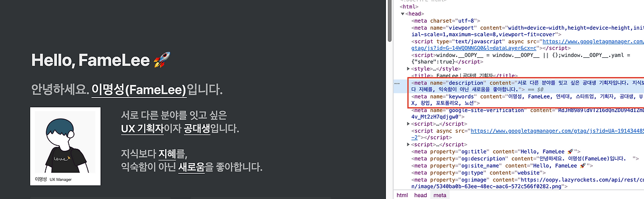This screenshot has width=644, height=199.
Task: Select html in the DevTools breadcrumb
Action: tap(402, 195)
